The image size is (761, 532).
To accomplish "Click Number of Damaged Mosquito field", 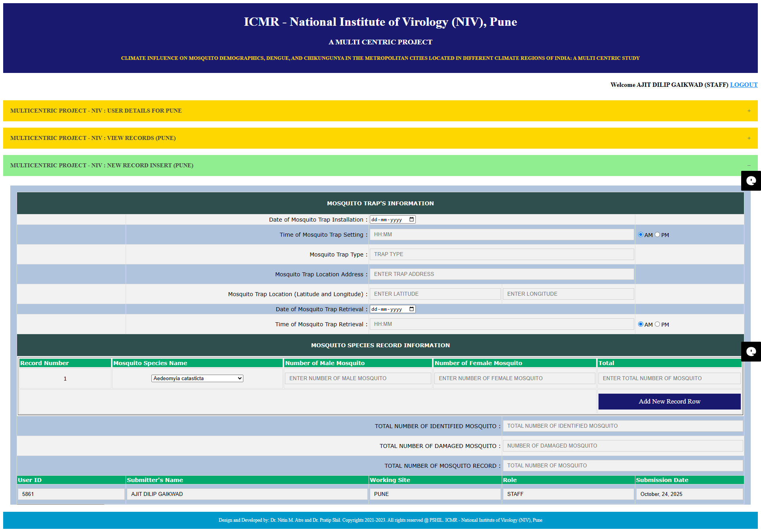I will (x=622, y=446).
